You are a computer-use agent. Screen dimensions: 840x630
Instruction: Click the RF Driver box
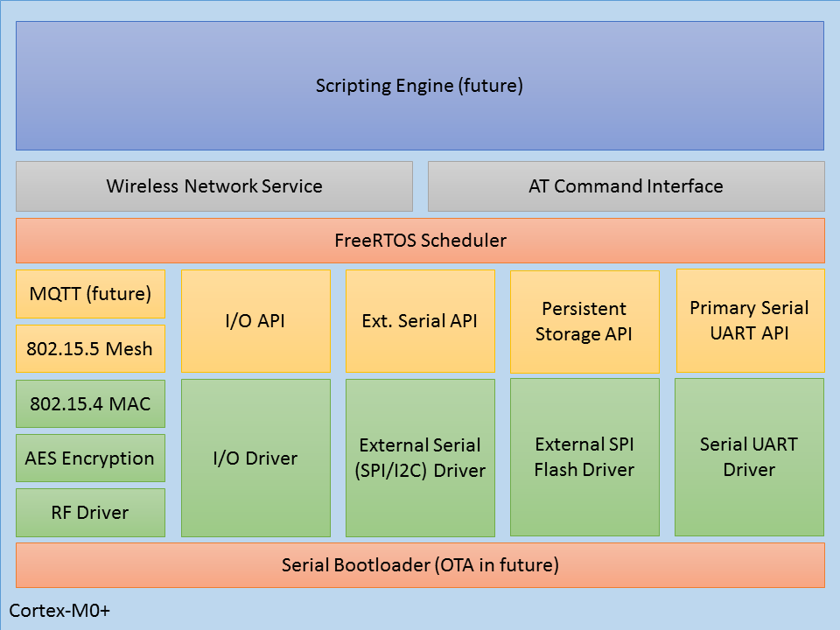pos(90,512)
